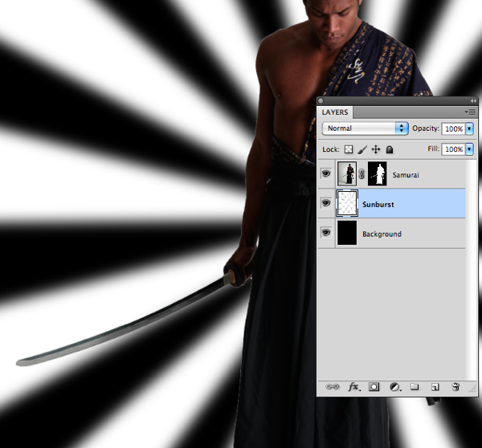Select the Samurai layer name

[406, 175]
